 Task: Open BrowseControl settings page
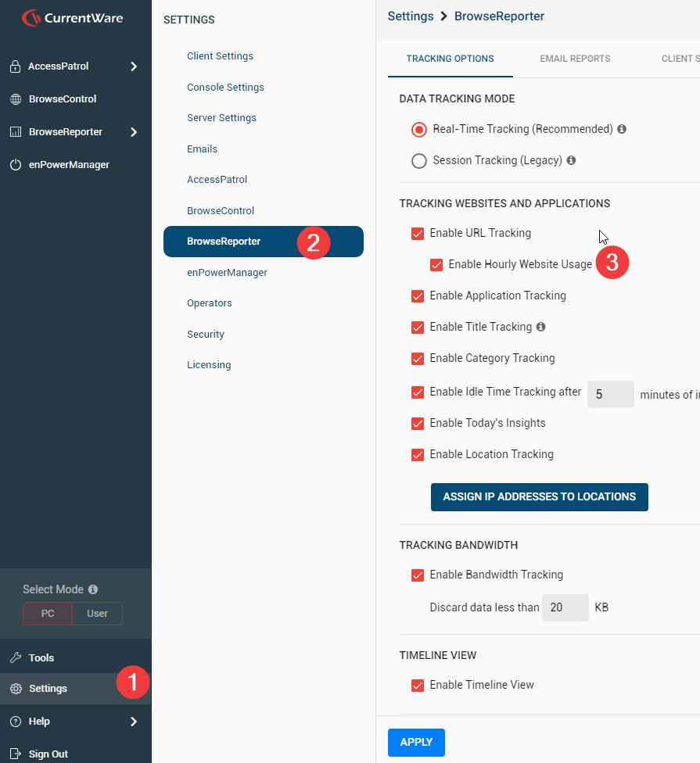(221, 211)
